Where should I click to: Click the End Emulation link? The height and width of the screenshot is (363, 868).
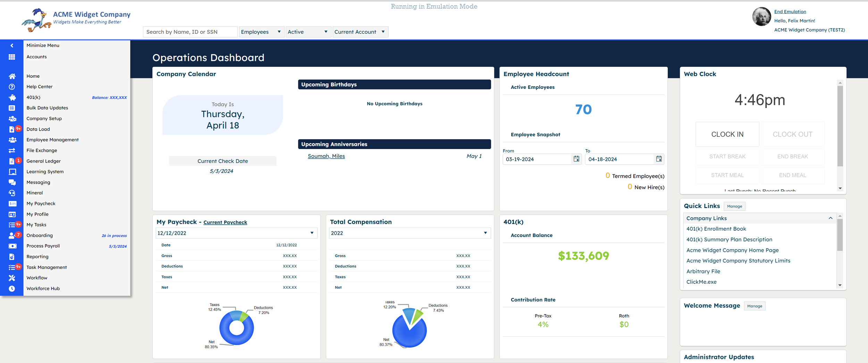click(x=790, y=11)
